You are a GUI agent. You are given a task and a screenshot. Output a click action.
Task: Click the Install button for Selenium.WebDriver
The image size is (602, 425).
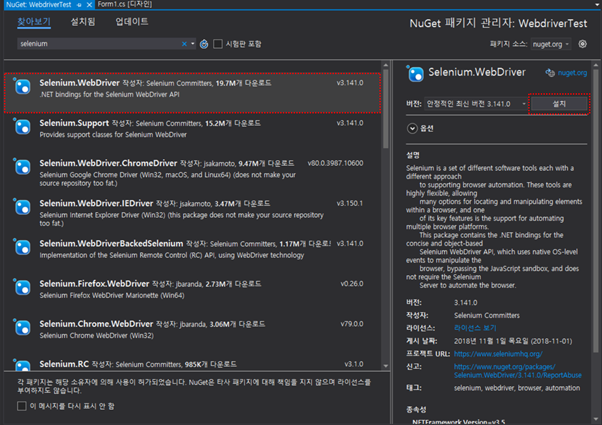coord(559,104)
